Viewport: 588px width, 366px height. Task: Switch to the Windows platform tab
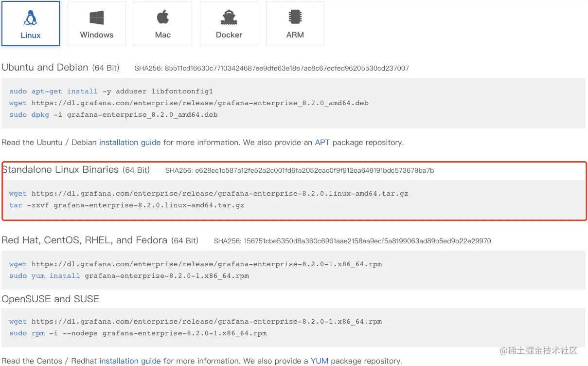[x=97, y=23]
